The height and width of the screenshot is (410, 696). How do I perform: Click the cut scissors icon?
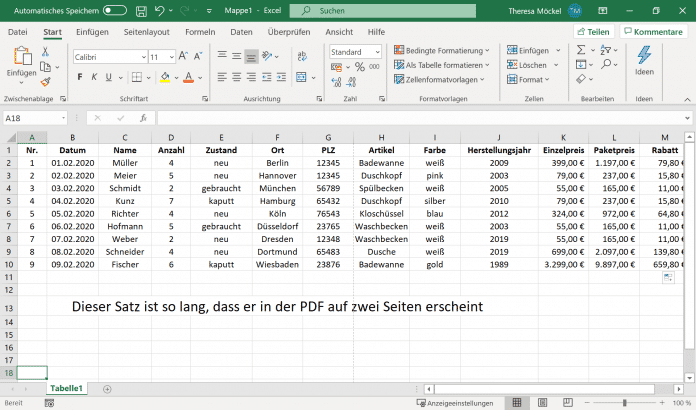pyautogui.click(x=47, y=51)
